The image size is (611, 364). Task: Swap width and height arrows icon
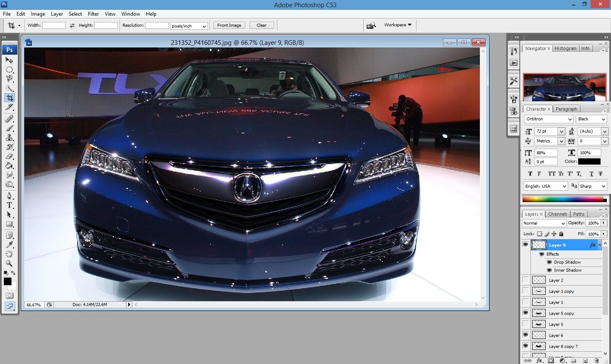coord(72,25)
